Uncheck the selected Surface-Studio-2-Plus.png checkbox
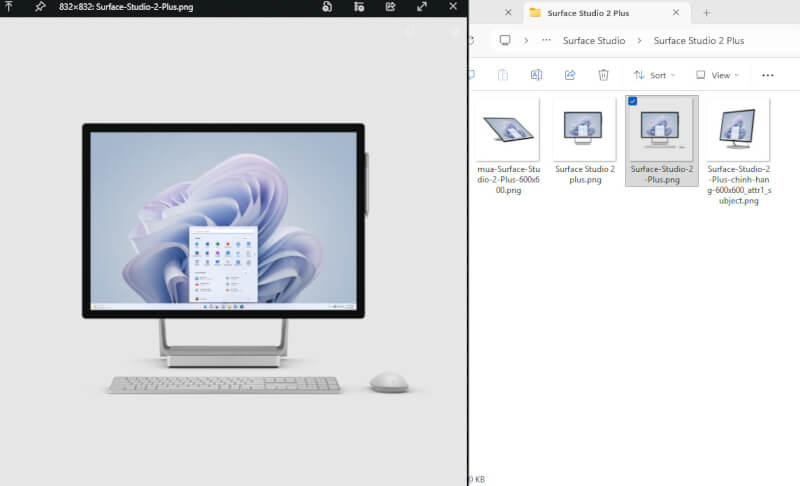Viewport: 800px width, 486px height. click(632, 102)
